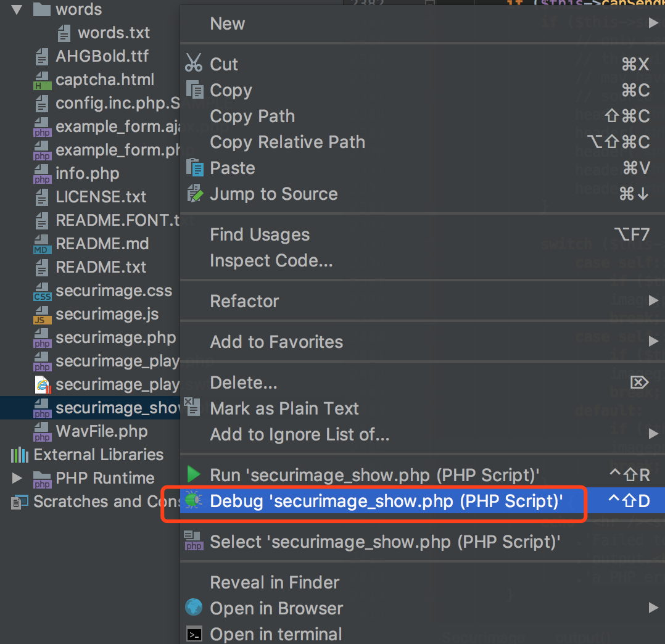665x644 pixels.
Task: Open the Refactor submenu
Action: point(244,301)
